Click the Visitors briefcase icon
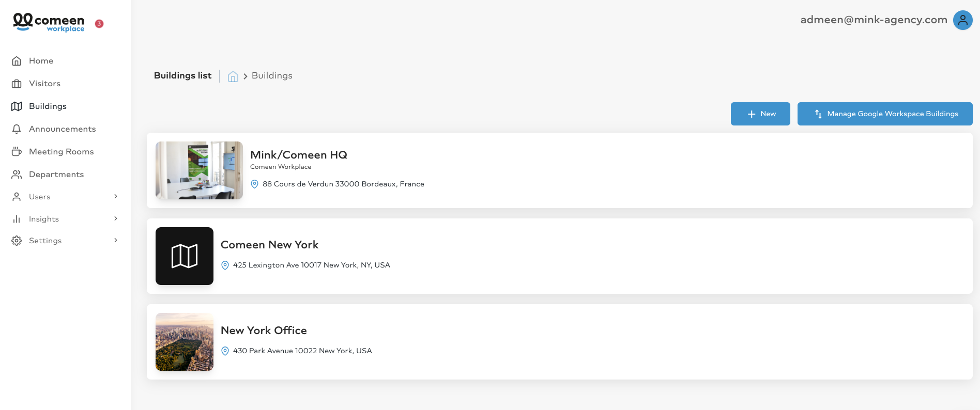The height and width of the screenshot is (410, 980). point(17,84)
